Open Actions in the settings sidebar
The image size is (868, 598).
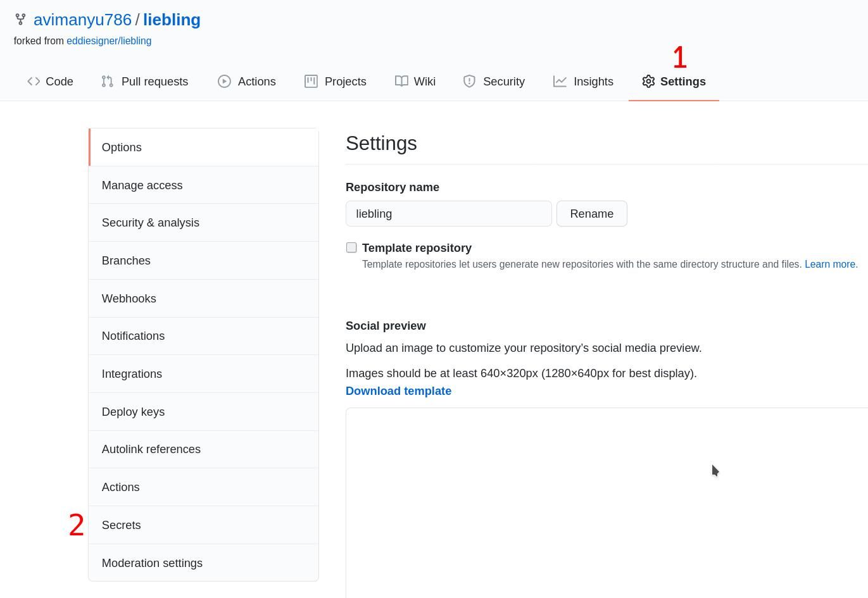coord(203,487)
